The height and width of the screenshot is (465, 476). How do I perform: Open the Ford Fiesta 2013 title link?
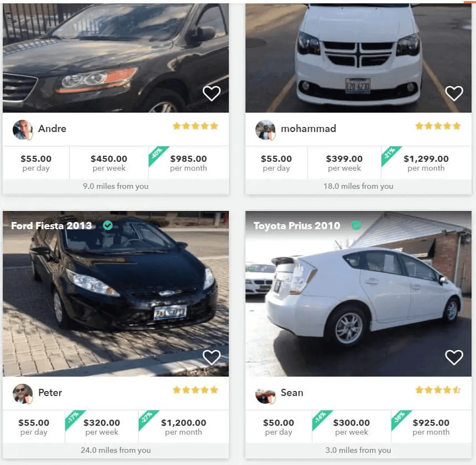point(51,225)
